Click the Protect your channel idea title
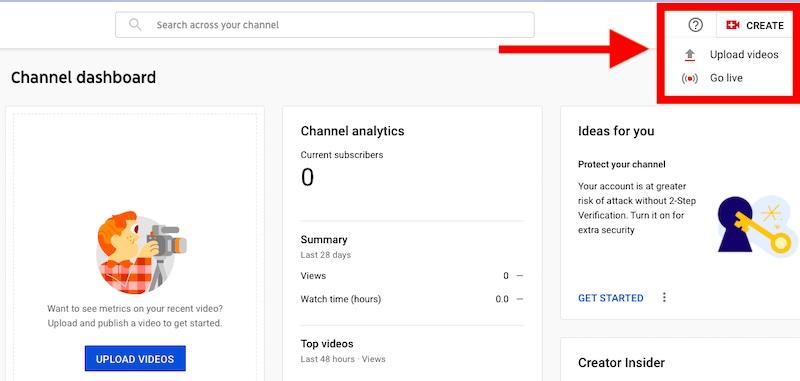This screenshot has height=381, width=800. pos(621,164)
